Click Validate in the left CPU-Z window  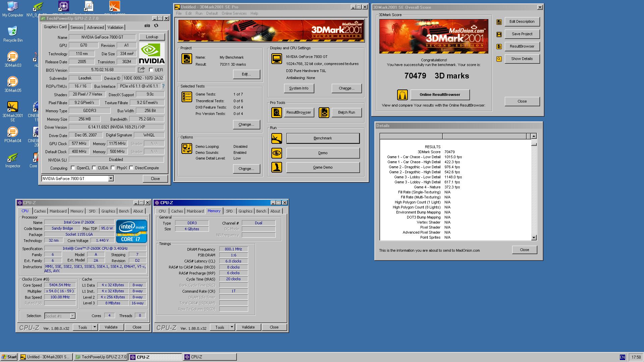[111, 327]
